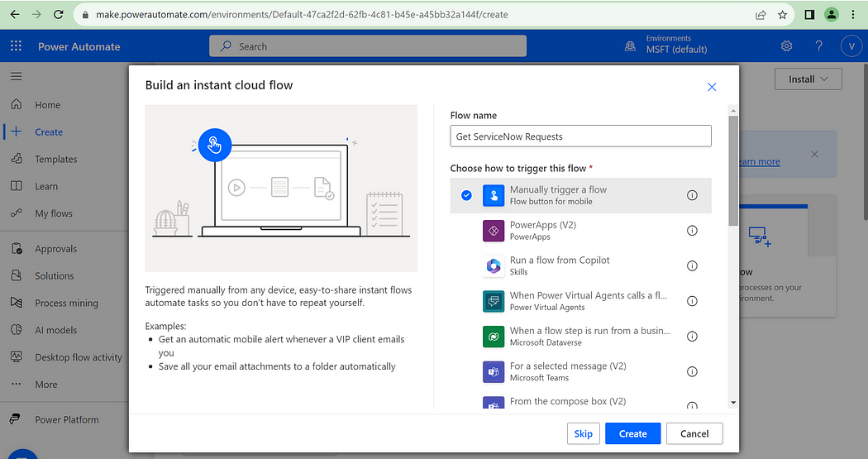Click the Solutions icon in sidebar
This screenshot has height=459, width=868.
tap(17, 275)
